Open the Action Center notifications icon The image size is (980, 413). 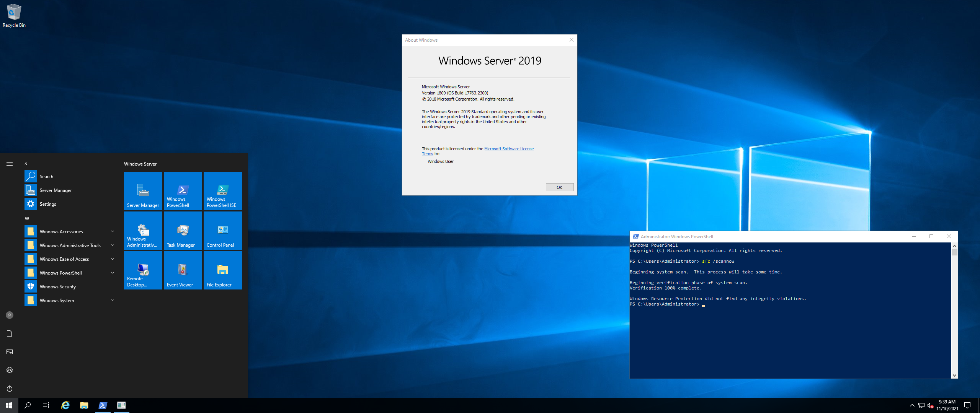point(967,405)
